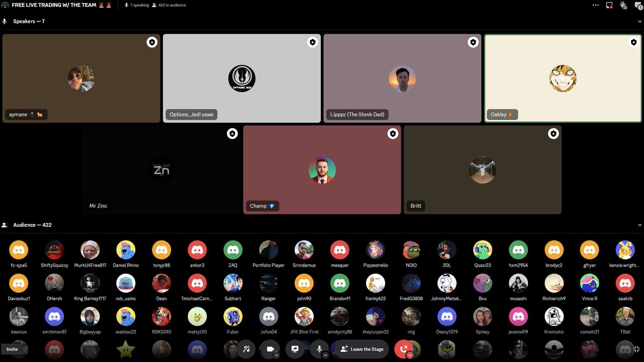The width and height of the screenshot is (644, 362).
Task: Click the 'Mr Zinc' name label
Action: coord(98,206)
